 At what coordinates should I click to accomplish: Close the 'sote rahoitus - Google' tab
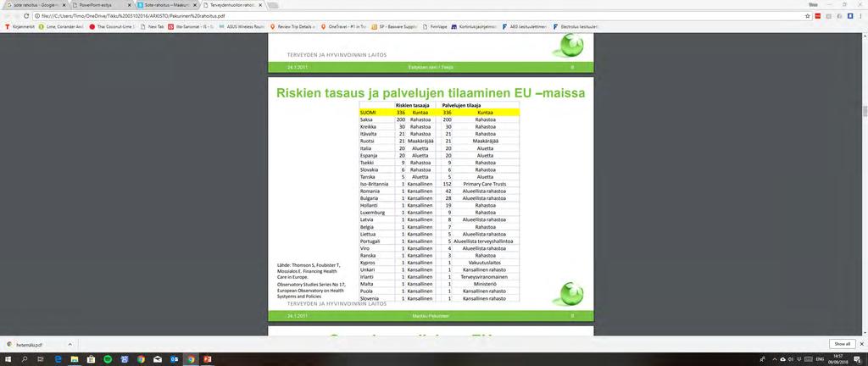(63, 4)
